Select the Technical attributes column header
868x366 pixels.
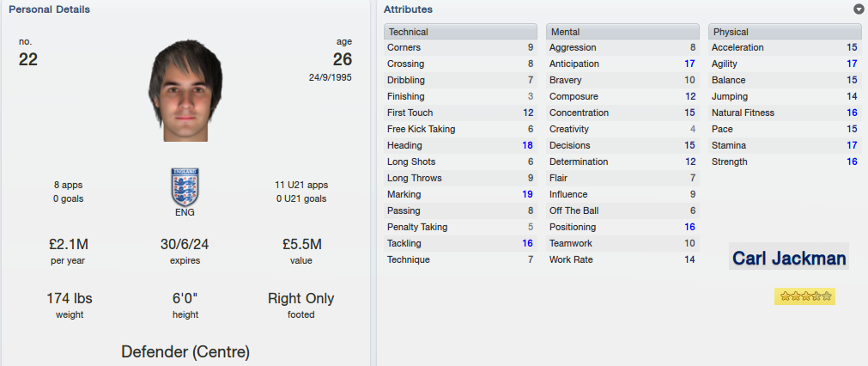click(x=460, y=32)
